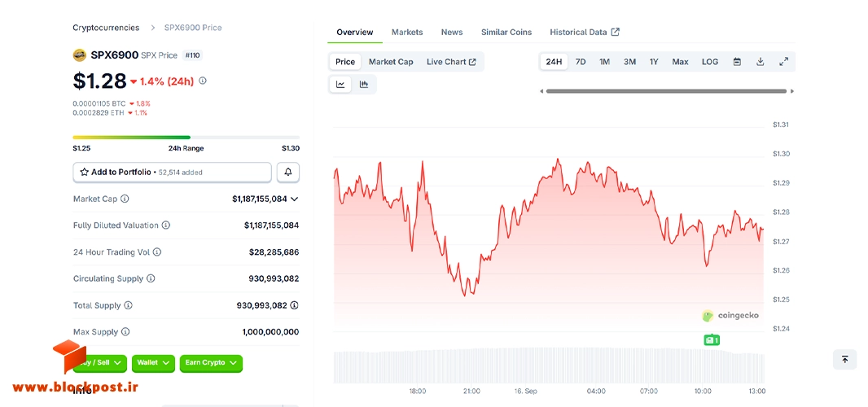Open the Earn Crypto dropdown
This screenshot has height=407, width=868.
[x=211, y=363]
